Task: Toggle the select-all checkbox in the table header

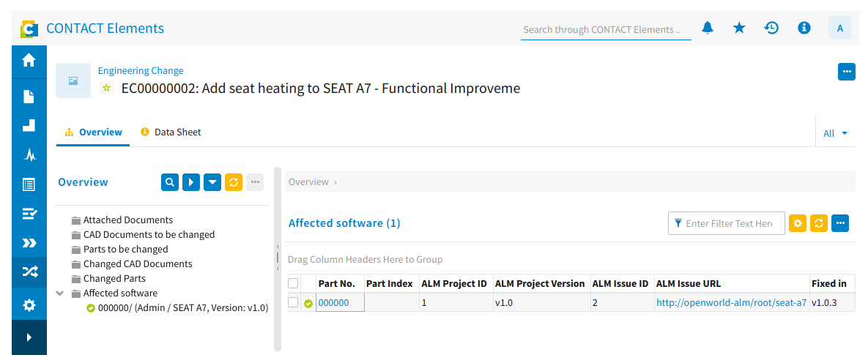Action: click(x=294, y=283)
